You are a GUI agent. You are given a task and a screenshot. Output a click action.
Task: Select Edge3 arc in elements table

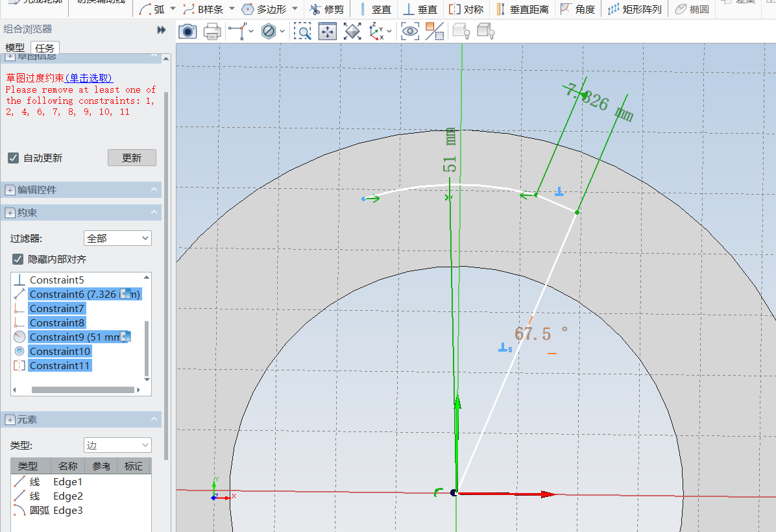[x=67, y=511]
